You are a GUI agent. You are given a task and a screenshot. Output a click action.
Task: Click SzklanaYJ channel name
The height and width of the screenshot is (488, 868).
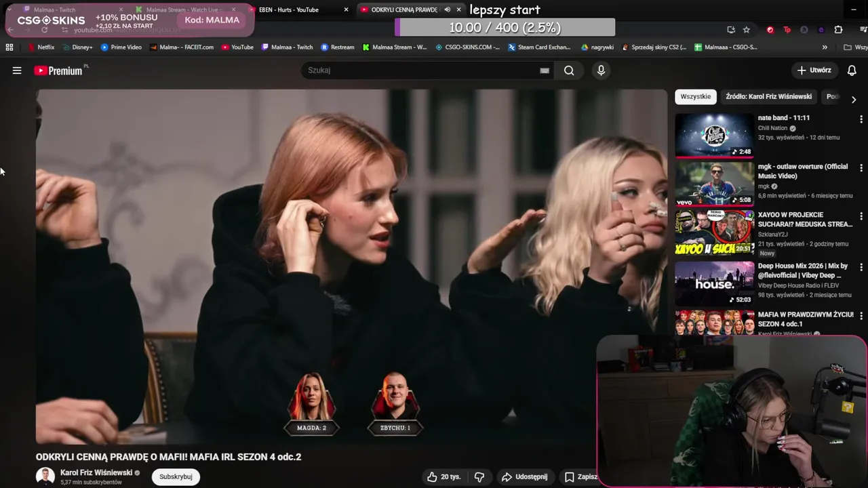[772, 234]
